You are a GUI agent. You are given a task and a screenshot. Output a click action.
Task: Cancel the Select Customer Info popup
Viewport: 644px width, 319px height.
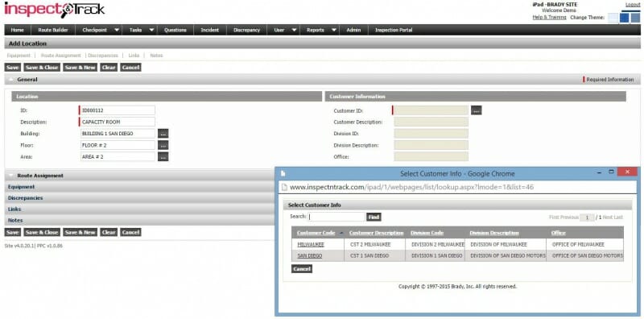[302, 269]
